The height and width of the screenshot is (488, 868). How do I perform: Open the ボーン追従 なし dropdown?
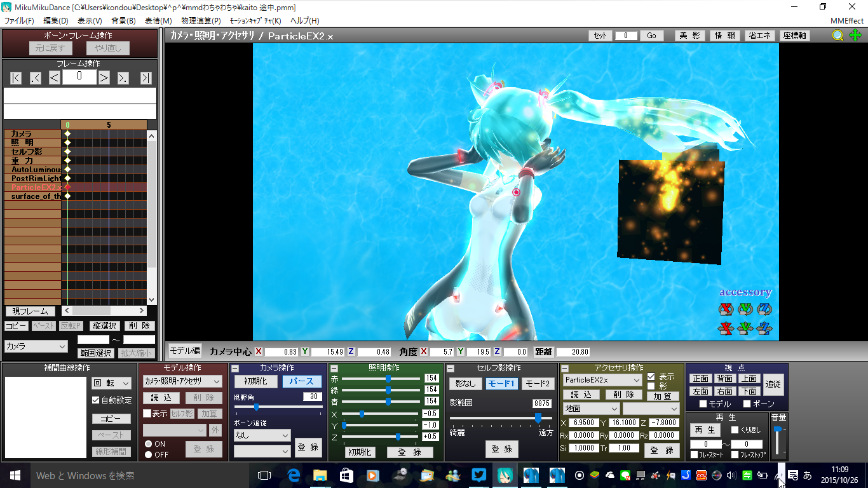click(262, 435)
